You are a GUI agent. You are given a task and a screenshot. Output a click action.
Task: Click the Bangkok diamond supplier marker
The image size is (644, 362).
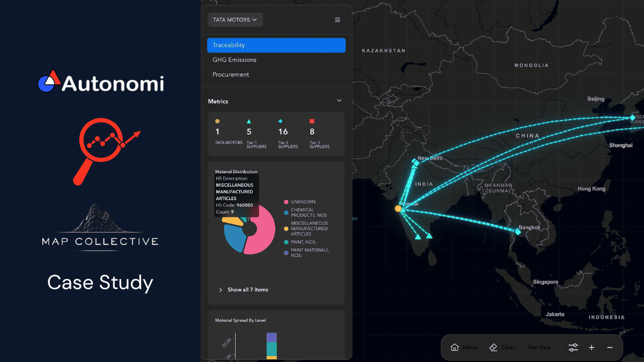coord(518,232)
